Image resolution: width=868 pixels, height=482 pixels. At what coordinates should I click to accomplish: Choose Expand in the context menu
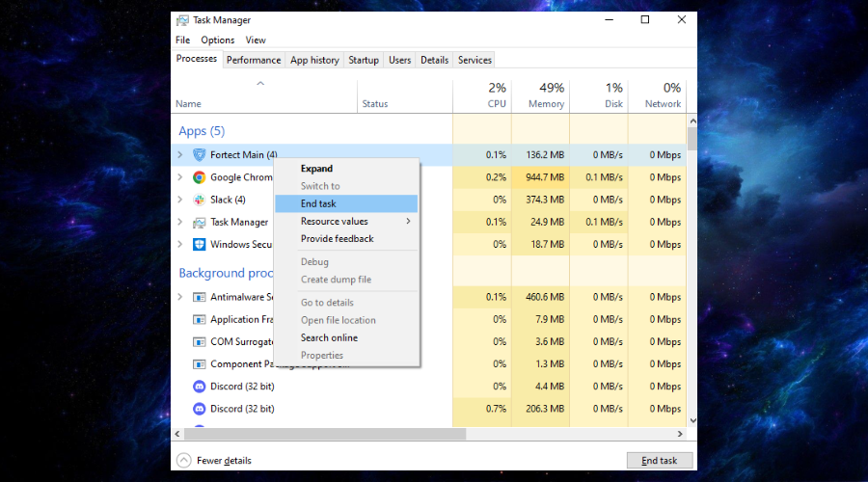pyautogui.click(x=346, y=169)
